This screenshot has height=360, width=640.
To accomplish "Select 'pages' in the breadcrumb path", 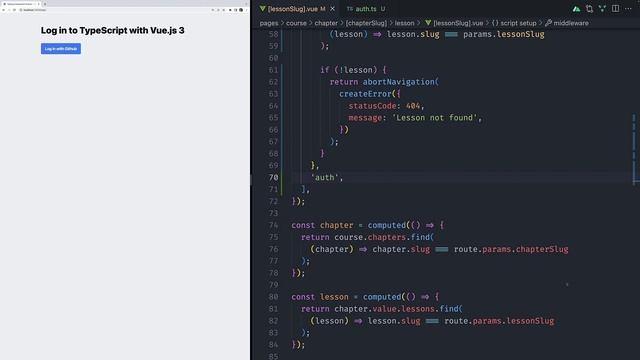I will pyautogui.click(x=269, y=23).
